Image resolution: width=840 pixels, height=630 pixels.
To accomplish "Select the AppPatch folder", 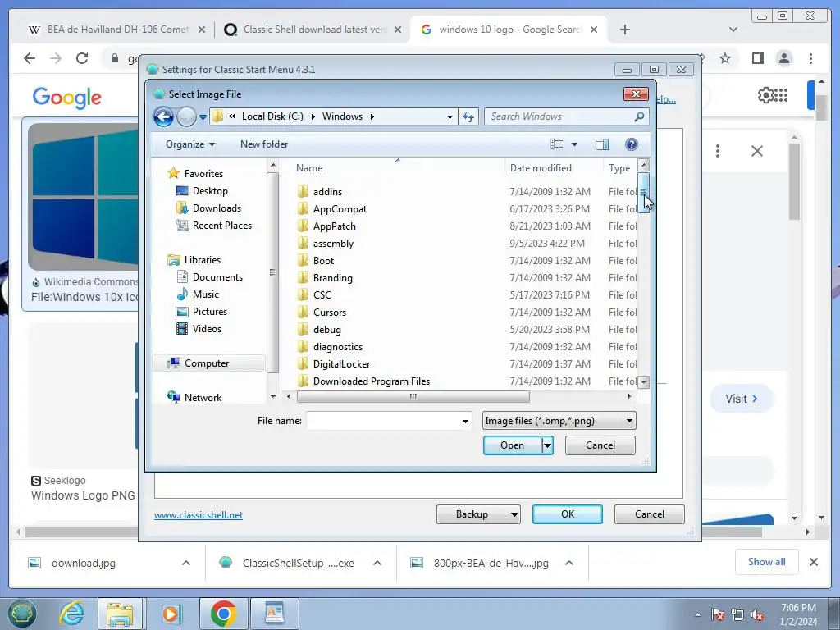I will pyautogui.click(x=335, y=226).
